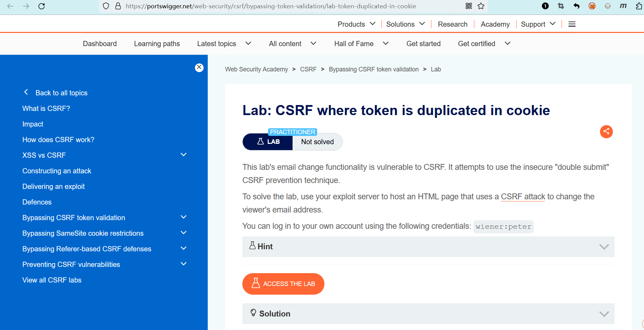Go to the Dashboard tab
Image resolution: width=644 pixels, height=330 pixels.
100,44
